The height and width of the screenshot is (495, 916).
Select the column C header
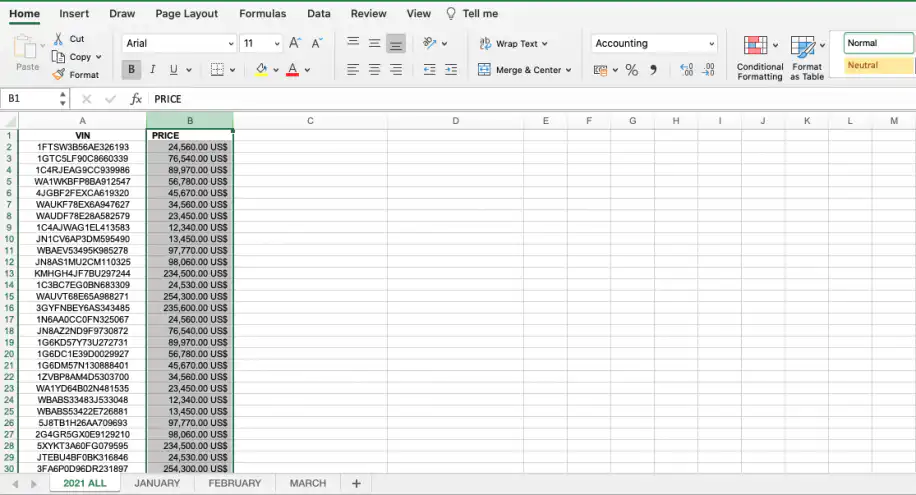click(x=310, y=121)
